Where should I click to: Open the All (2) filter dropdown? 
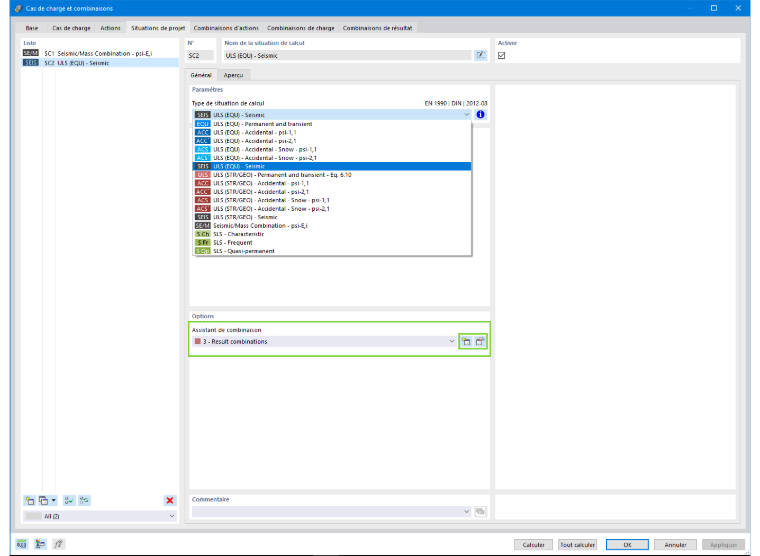[172, 516]
